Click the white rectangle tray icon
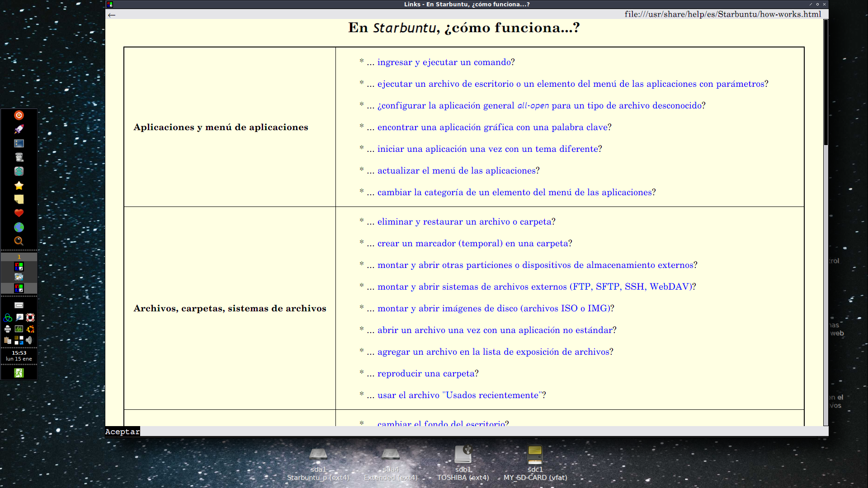Viewport: 868px width, 488px height. pyautogui.click(x=19, y=305)
